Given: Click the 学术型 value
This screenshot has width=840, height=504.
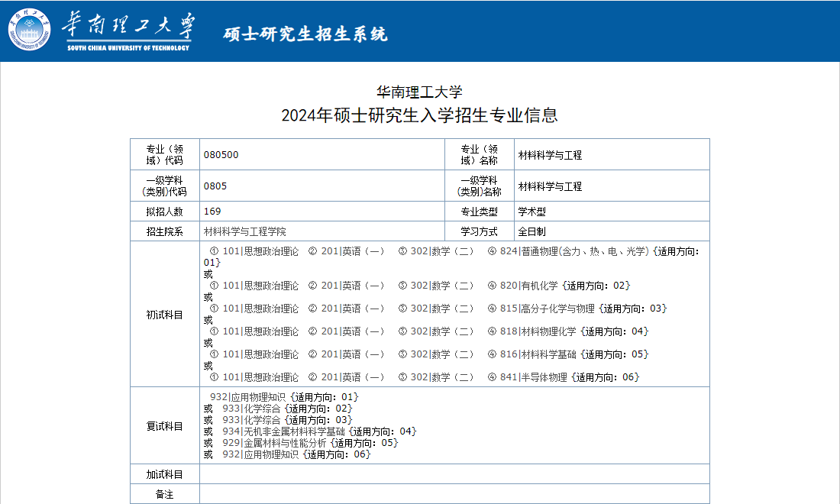Looking at the screenshot, I should pyautogui.click(x=532, y=212).
